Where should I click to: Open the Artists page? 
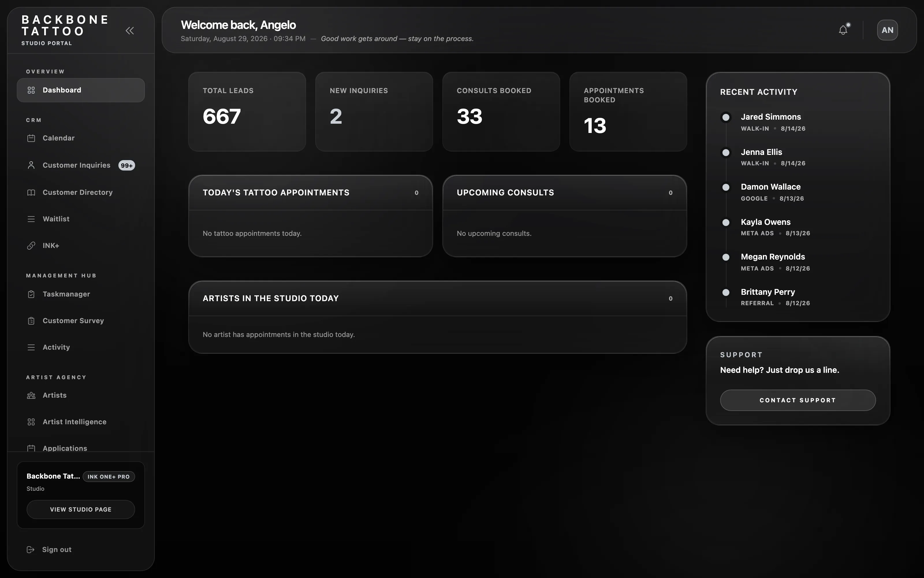pos(81,395)
